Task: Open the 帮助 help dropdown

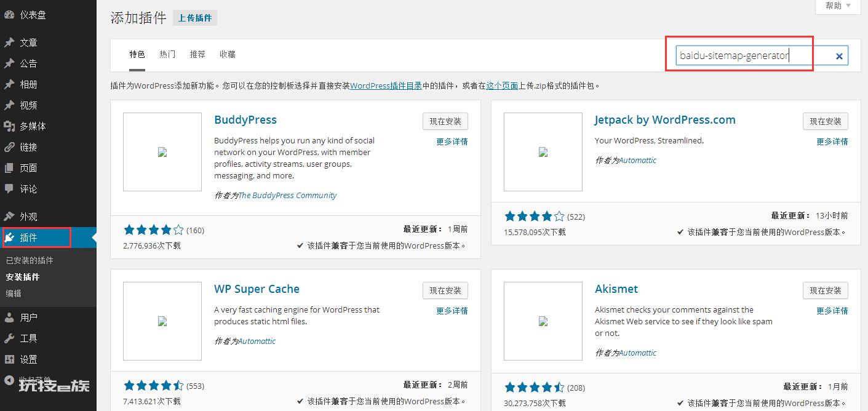Action: 838,6
